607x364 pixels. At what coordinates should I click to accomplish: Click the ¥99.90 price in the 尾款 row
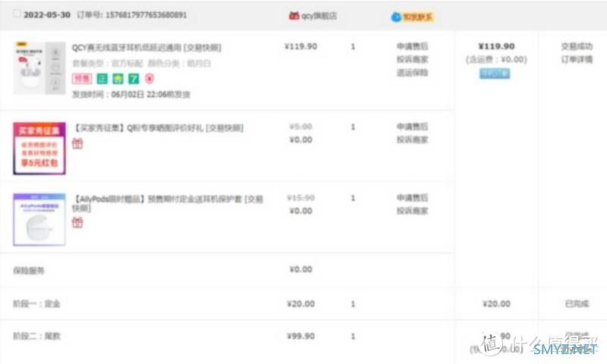(x=300, y=336)
